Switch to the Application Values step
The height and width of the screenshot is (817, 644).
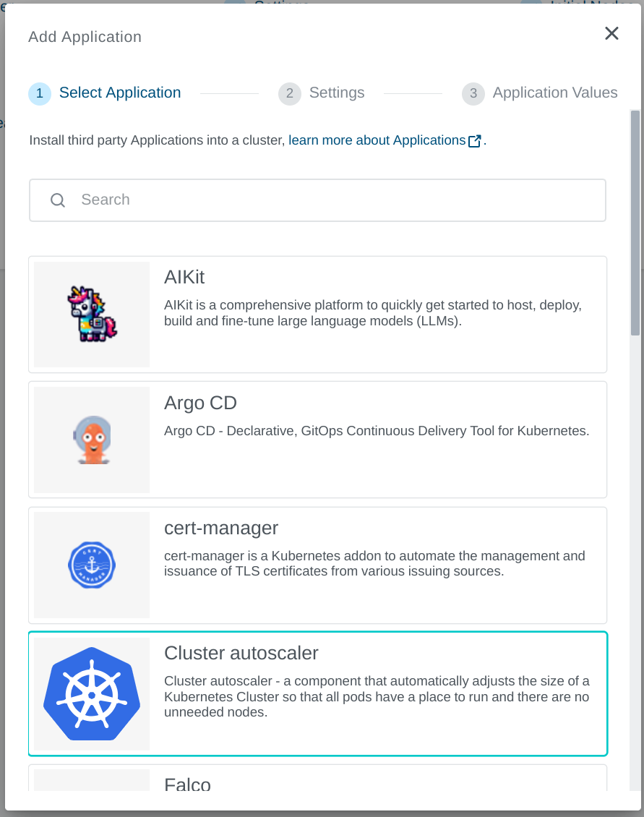pyautogui.click(x=555, y=93)
